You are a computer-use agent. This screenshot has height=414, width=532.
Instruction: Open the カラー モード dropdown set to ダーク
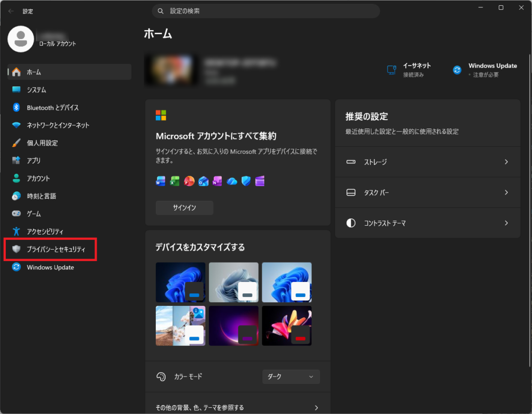pyautogui.click(x=291, y=377)
